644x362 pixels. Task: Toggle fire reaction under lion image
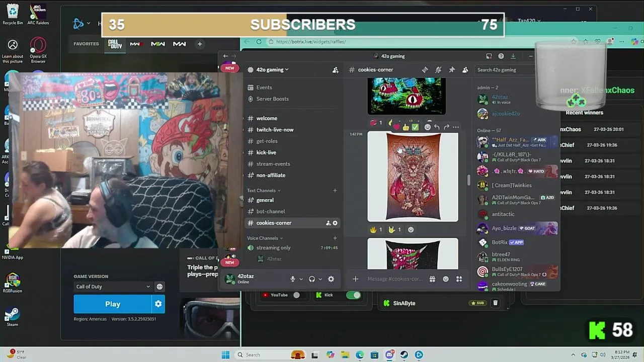[377, 230]
